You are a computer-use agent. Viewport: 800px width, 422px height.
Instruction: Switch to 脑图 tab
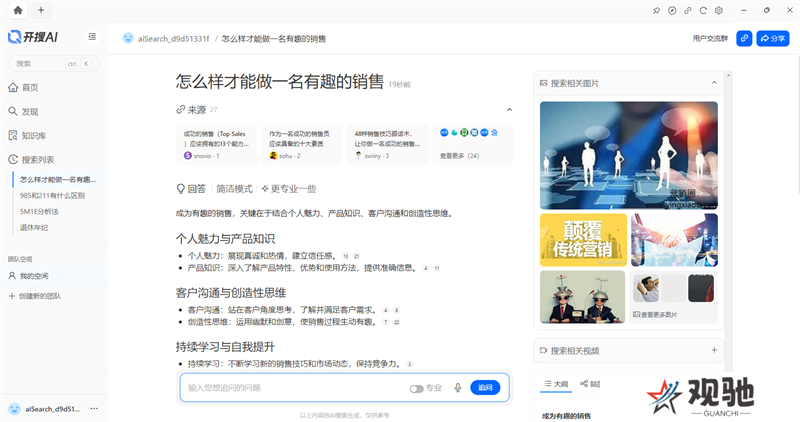click(x=590, y=384)
